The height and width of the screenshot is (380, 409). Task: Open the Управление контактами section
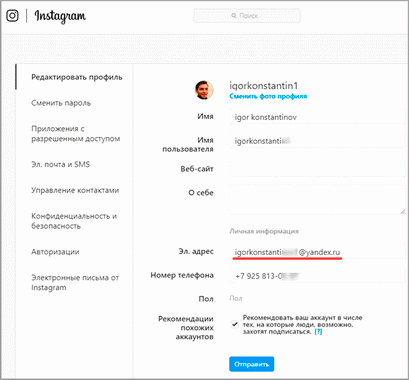(x=75, y=190)
